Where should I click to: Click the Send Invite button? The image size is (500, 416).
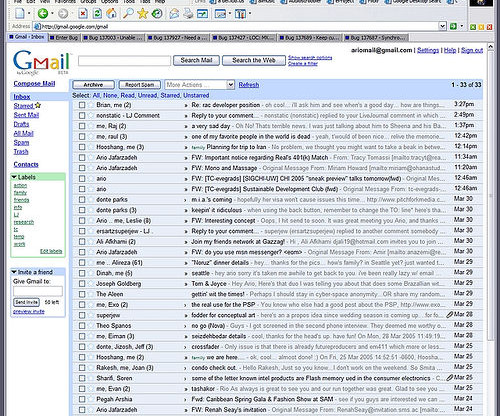point(26,302)
